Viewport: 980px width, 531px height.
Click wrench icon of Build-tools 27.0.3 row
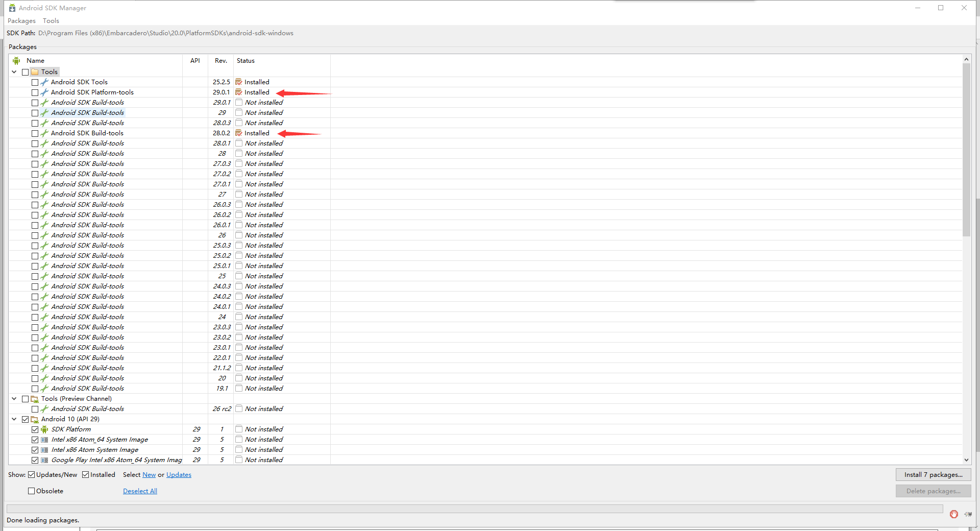coord(44,164)
